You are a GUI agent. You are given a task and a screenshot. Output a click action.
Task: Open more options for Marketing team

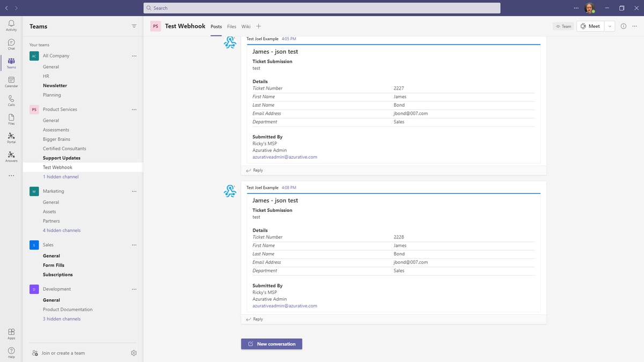134,191
